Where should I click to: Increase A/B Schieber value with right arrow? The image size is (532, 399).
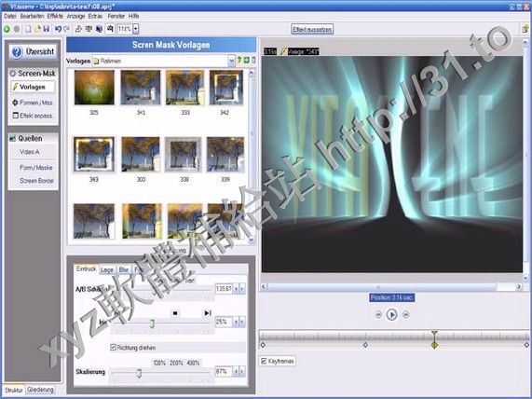[x=242, y=289]
